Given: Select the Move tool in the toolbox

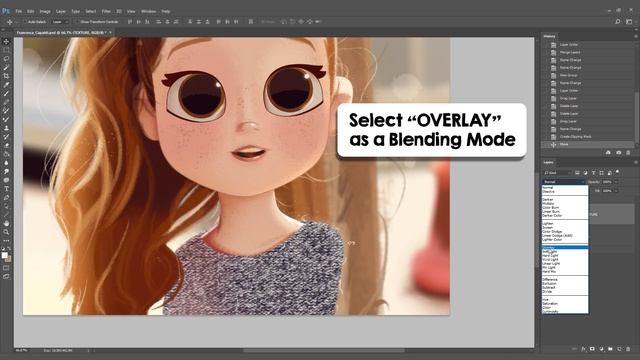Looking at the screenshot, I should click(x=6, y=41).
